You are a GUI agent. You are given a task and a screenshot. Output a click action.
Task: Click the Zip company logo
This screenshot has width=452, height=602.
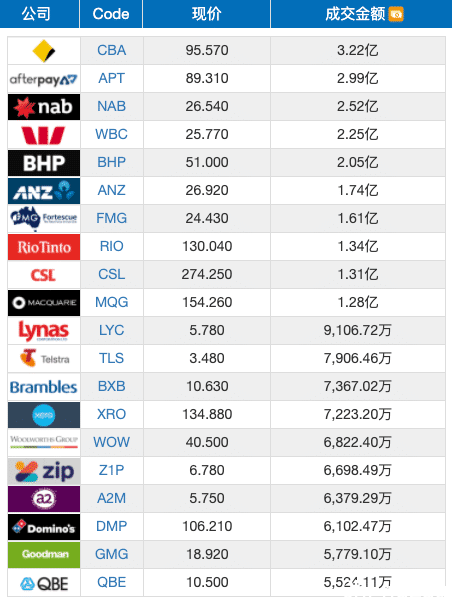[44, 471]
